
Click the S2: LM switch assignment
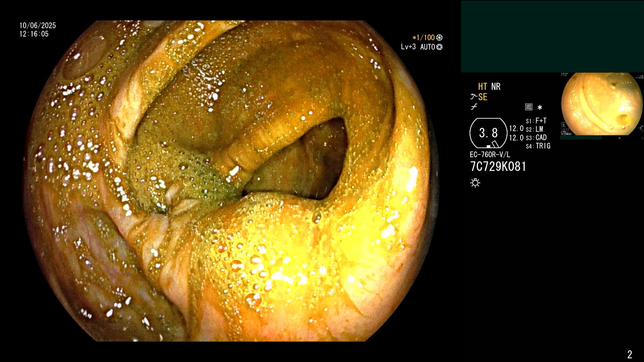(534, 129)
